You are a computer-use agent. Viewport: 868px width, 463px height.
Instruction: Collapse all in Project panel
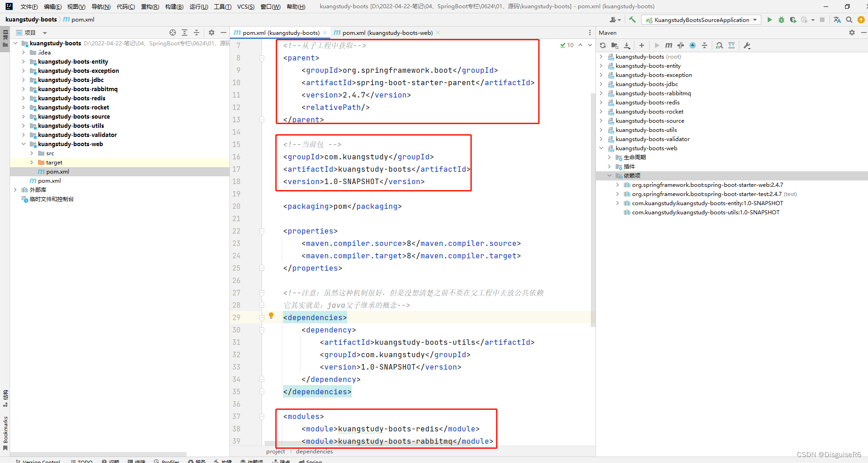(197, 33)
